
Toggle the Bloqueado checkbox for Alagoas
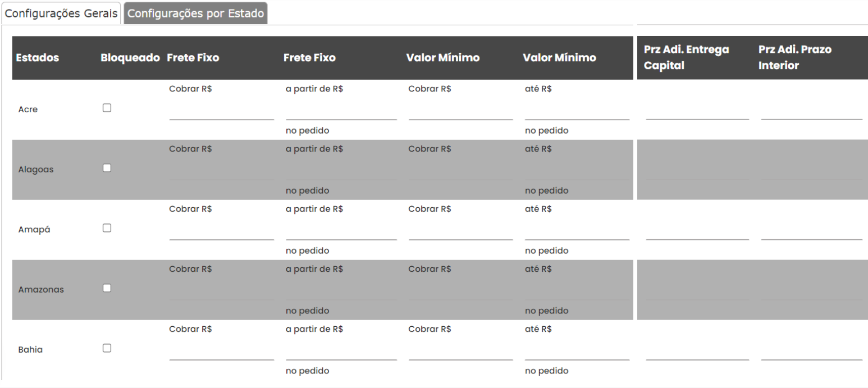(x=107, y=168)
